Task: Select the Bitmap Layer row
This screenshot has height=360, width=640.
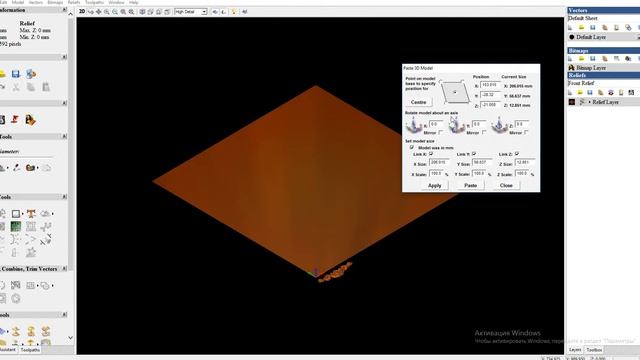Action: (603, 68)
